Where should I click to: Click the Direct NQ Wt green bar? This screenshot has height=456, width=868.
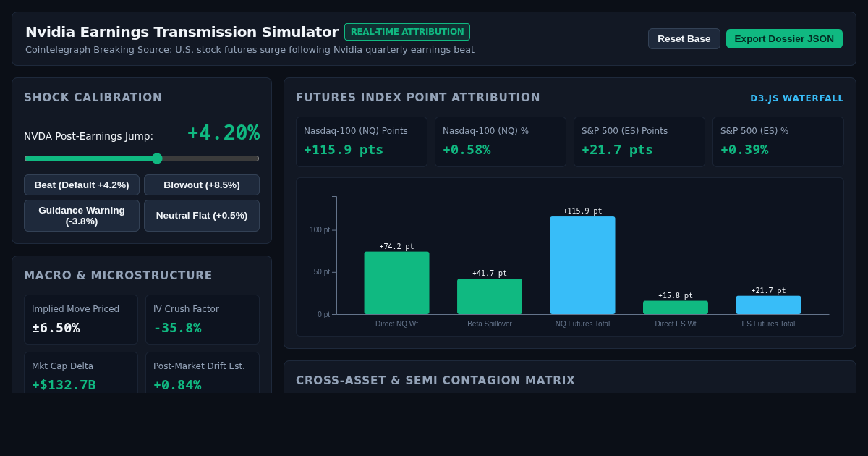396,283
